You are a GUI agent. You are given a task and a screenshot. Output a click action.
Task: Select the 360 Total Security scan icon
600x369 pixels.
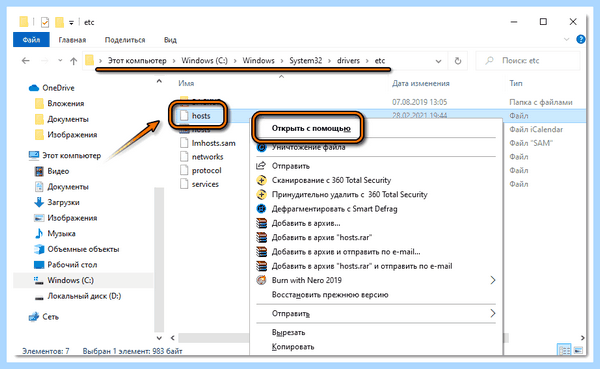(261, 180)
